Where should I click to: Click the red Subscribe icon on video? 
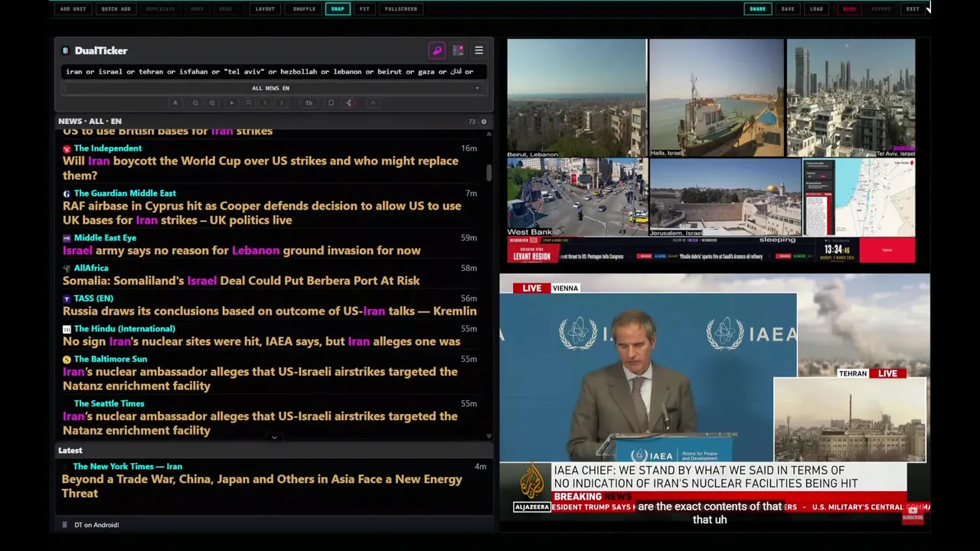(x=913, y=514)
